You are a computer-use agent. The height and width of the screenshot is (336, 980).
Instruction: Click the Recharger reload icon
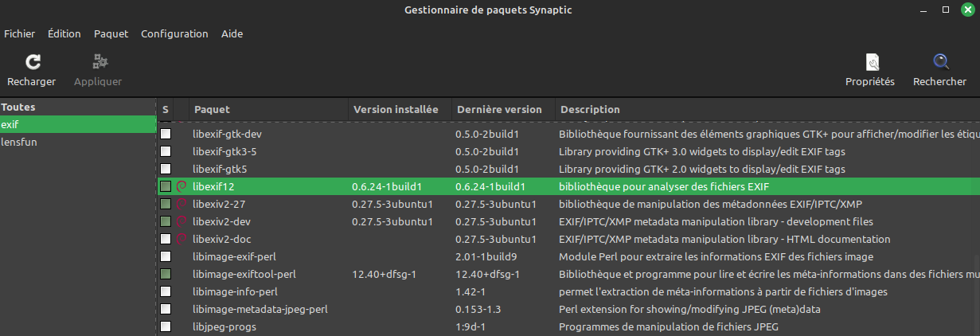pyautogui.click(x=32, y=63)
